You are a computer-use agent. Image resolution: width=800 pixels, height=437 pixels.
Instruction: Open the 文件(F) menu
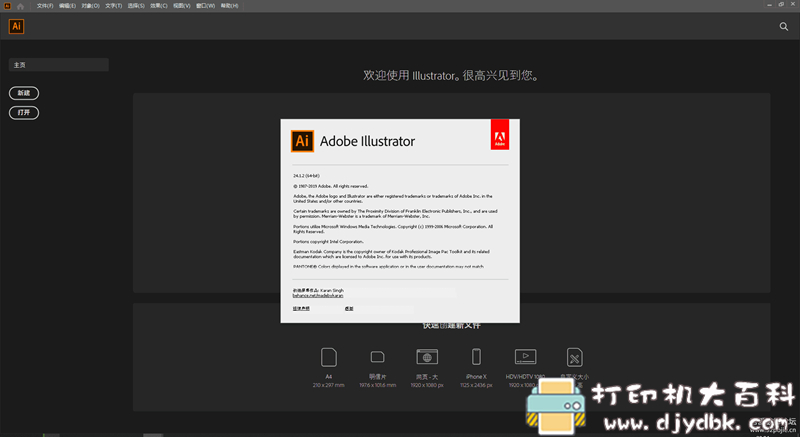45,6
